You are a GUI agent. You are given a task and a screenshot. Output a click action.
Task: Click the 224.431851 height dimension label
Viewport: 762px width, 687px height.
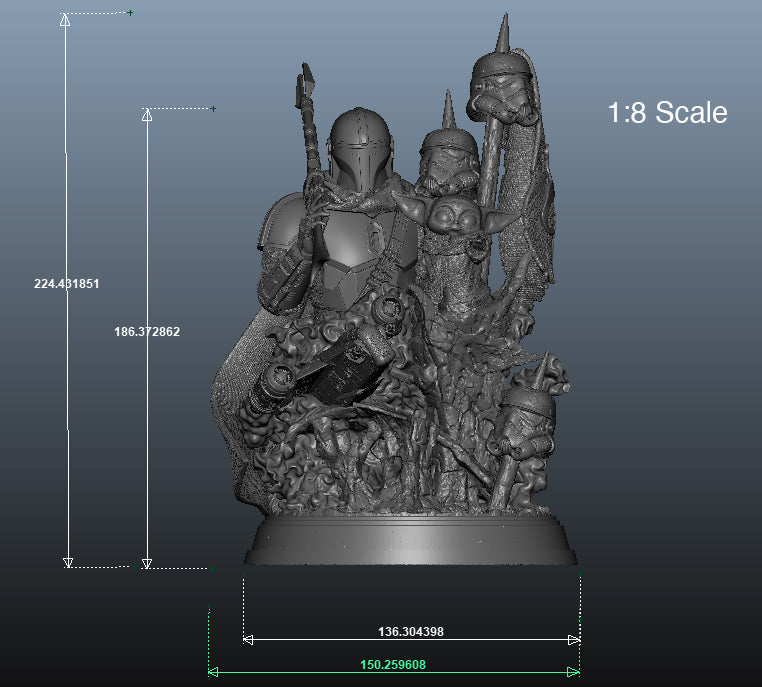tap(66, 284)
